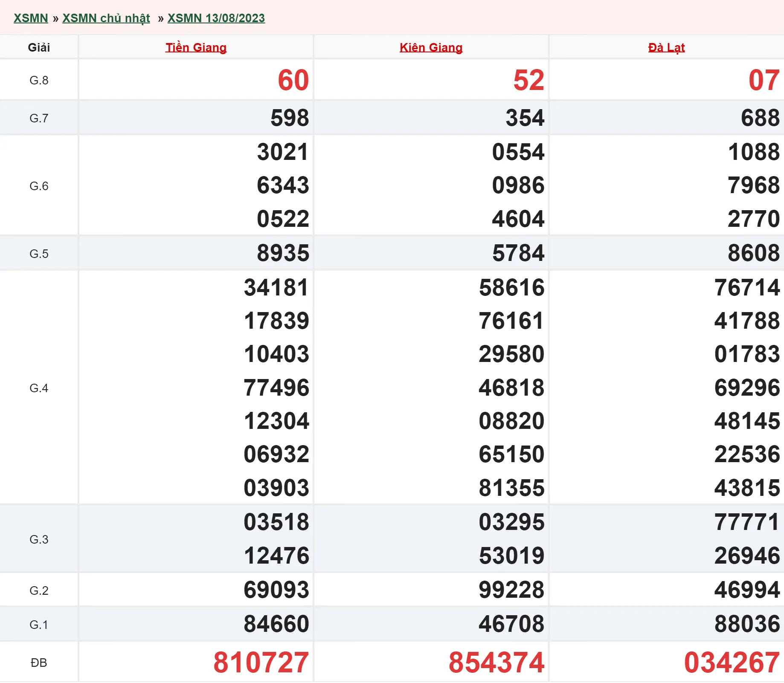Select the red G.8 number 52
This screenshot has height=683, width=784.
point(528,80)
